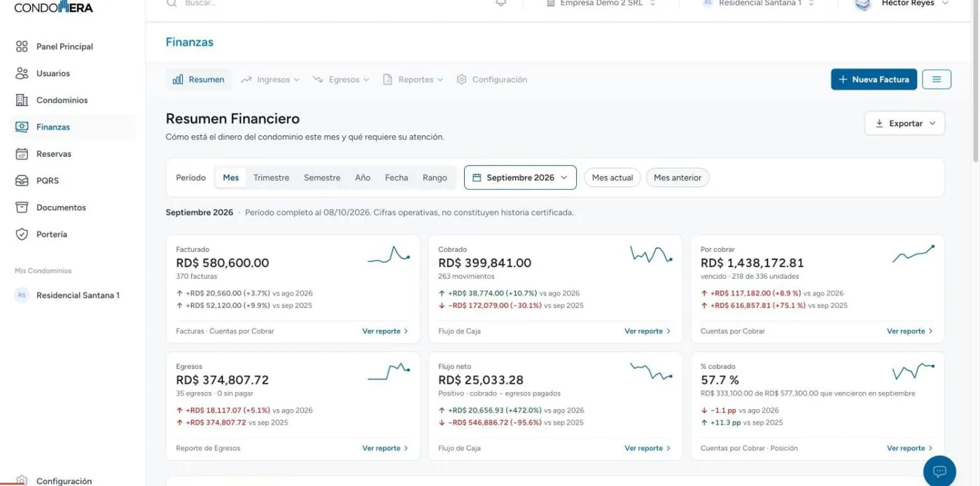This screenshot has width=980, height=486.
Task: Open notifications bell icon
Action: 500,4
